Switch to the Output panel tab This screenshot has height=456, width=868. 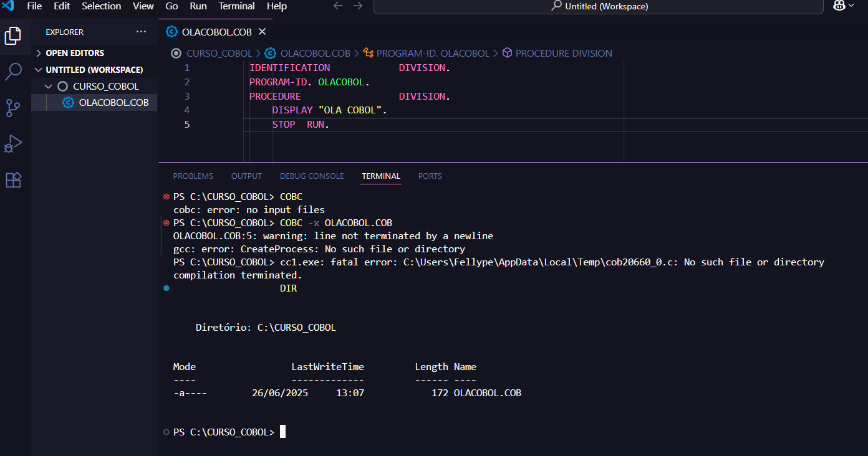click(x=246, y=176)
